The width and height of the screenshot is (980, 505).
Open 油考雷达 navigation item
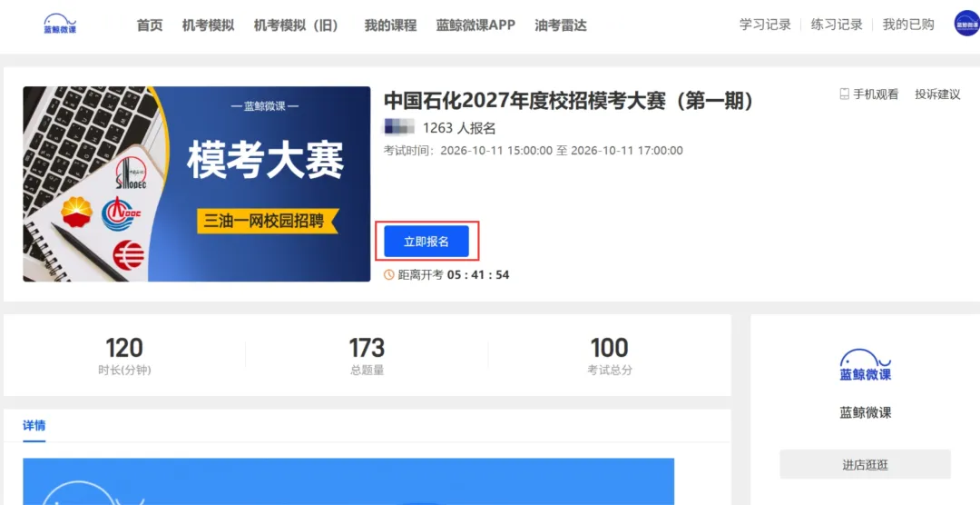(561, 25)
